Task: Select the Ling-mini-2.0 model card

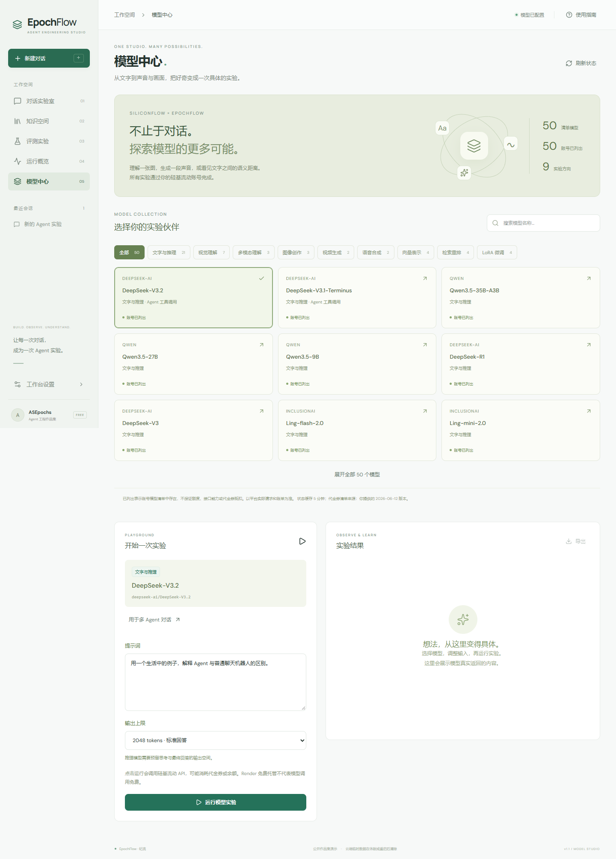Action: point(521,430)
